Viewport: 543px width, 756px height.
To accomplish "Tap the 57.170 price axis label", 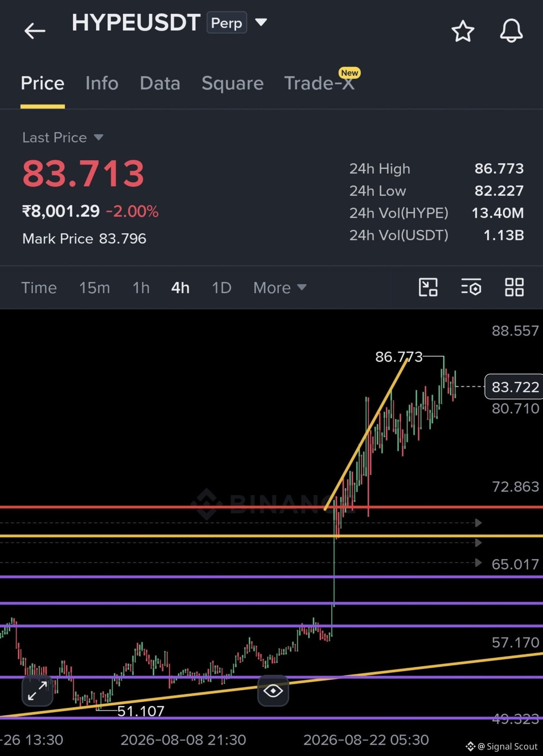I will coord(515,643).
